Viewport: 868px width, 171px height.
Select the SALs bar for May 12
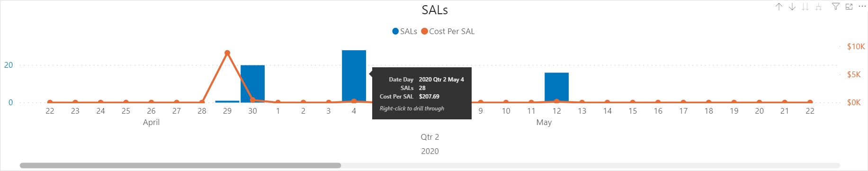pos(556,88)
